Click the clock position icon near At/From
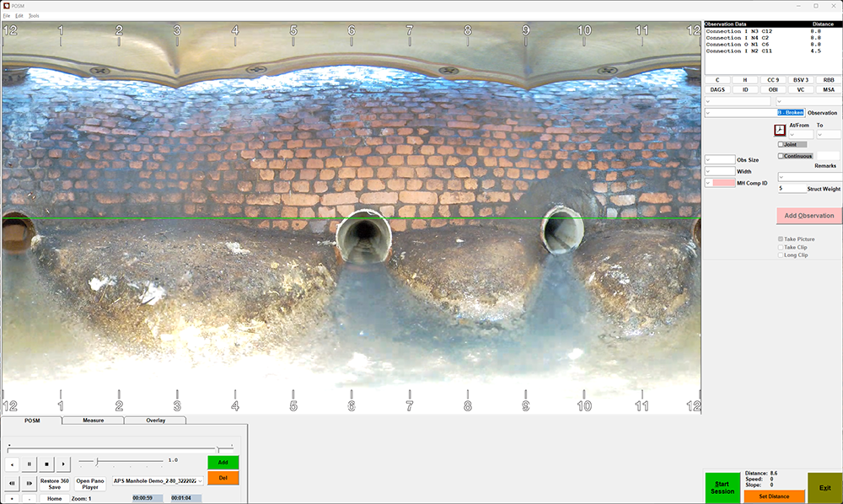The image size is (843, 504). tap(780, 130)
